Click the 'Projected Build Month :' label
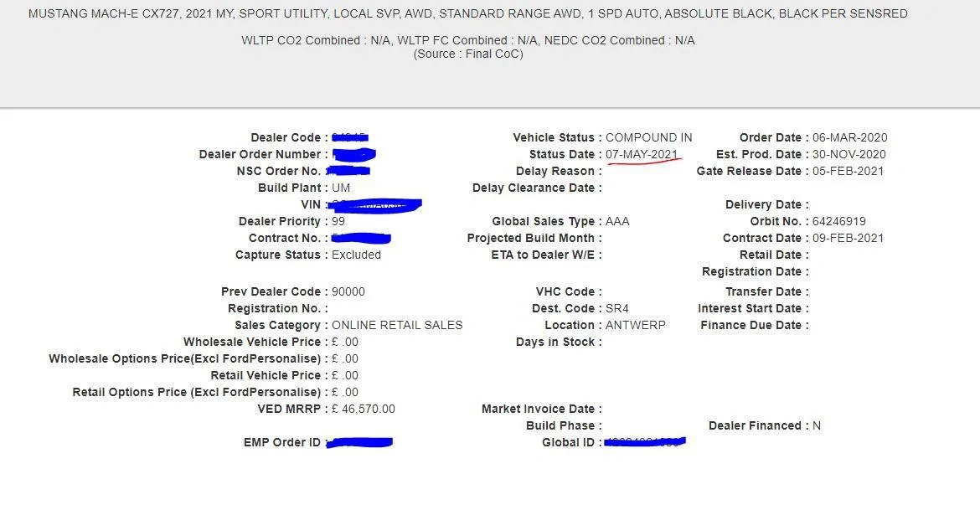Image resolution: width=980 pixels, height=510 pixels. point(534,238)
